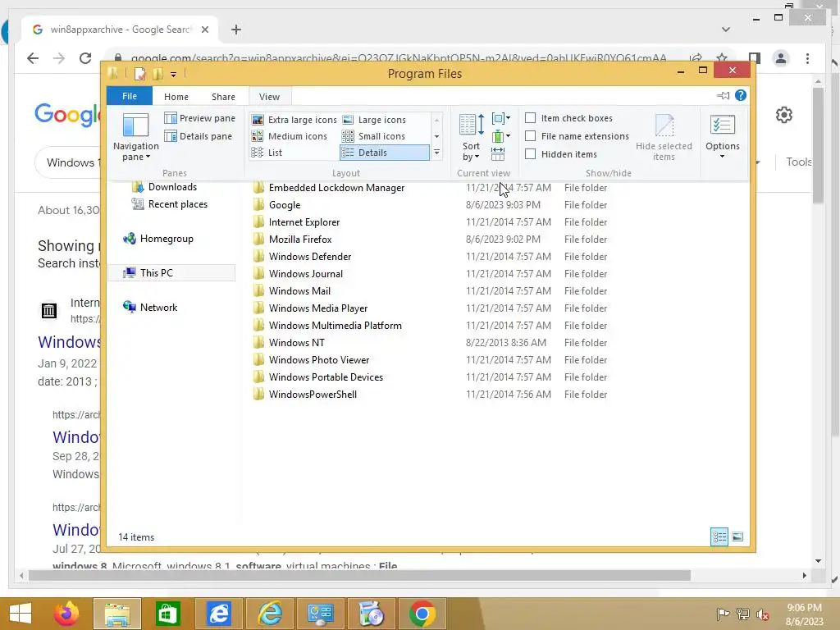The image size is (840, 630).
Task: Open Google search settings gear
Action: (x=783, y=115)
